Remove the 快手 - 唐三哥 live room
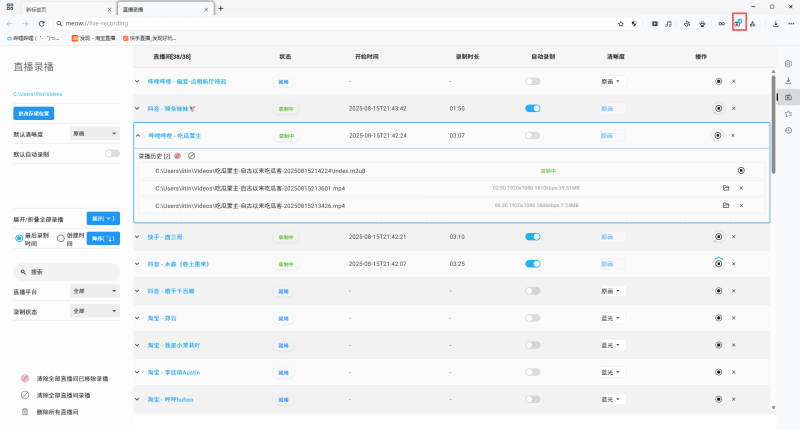 pos(733,238)
